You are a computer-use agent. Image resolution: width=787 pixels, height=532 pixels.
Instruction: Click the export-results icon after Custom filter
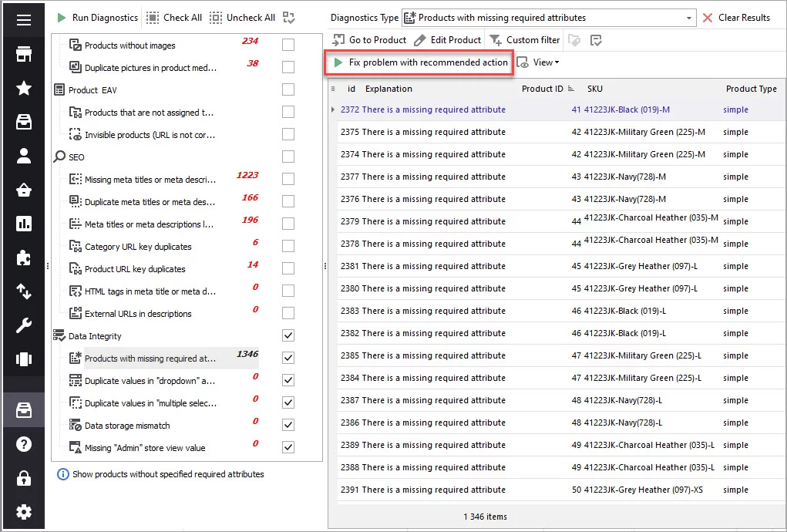[596, 40]
